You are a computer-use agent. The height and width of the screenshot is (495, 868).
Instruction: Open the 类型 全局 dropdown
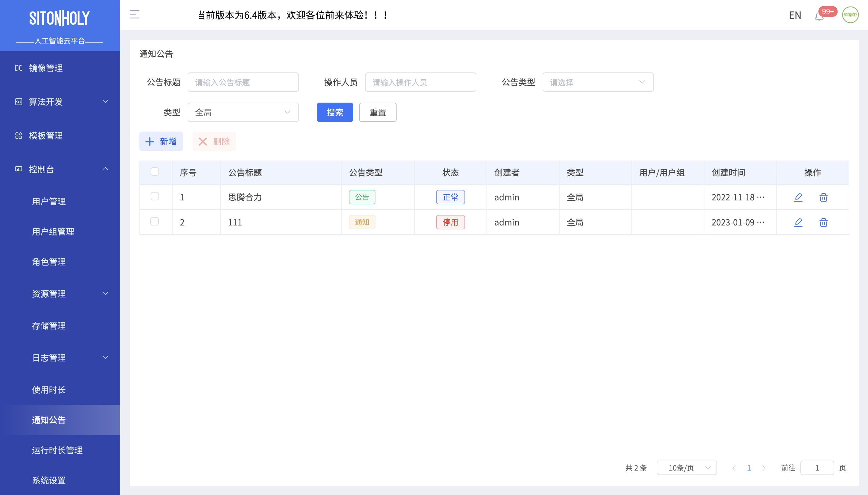[x=243, y=113]
